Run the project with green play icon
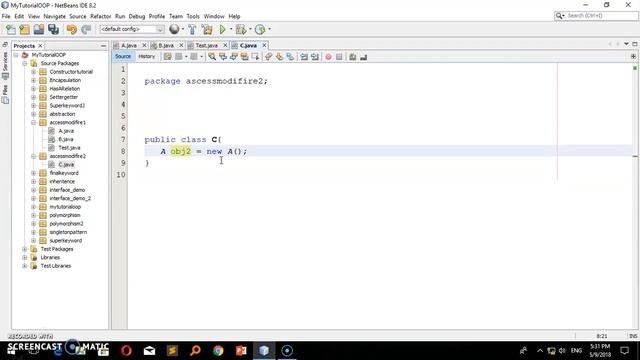The image size is (640, 360). pos(222,29)
